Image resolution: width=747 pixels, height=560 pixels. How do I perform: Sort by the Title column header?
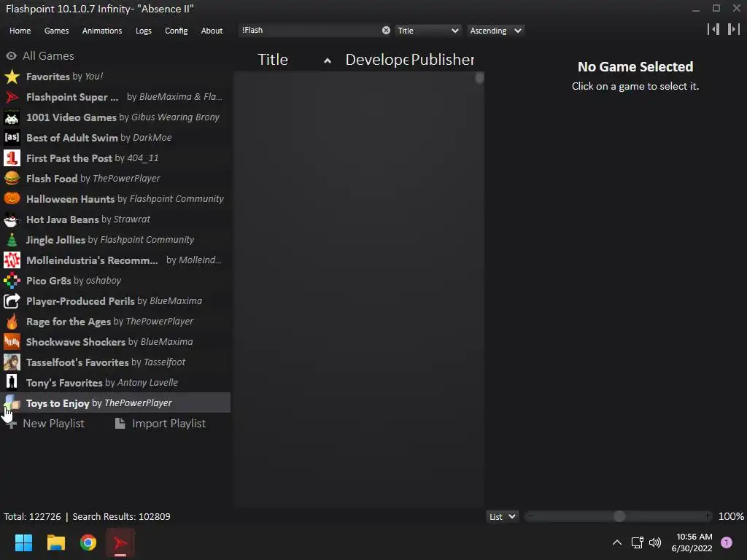[273, 60]
